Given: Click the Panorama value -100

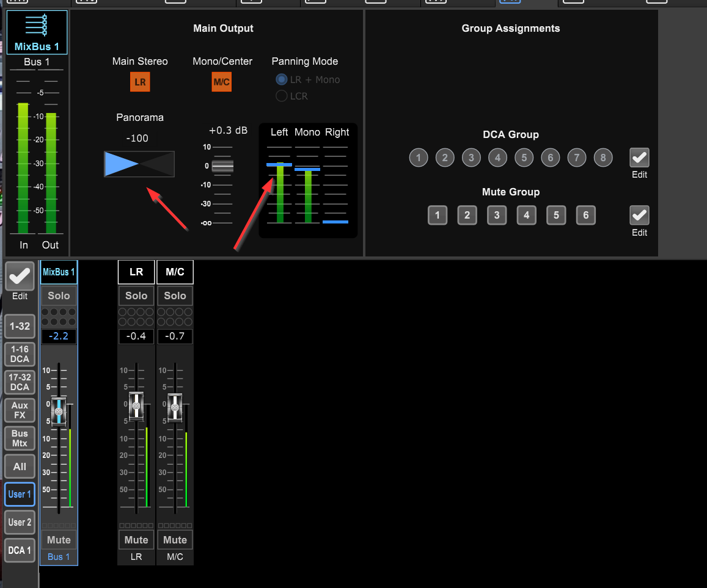Looking at the screenshot, I should click(137, 139).
